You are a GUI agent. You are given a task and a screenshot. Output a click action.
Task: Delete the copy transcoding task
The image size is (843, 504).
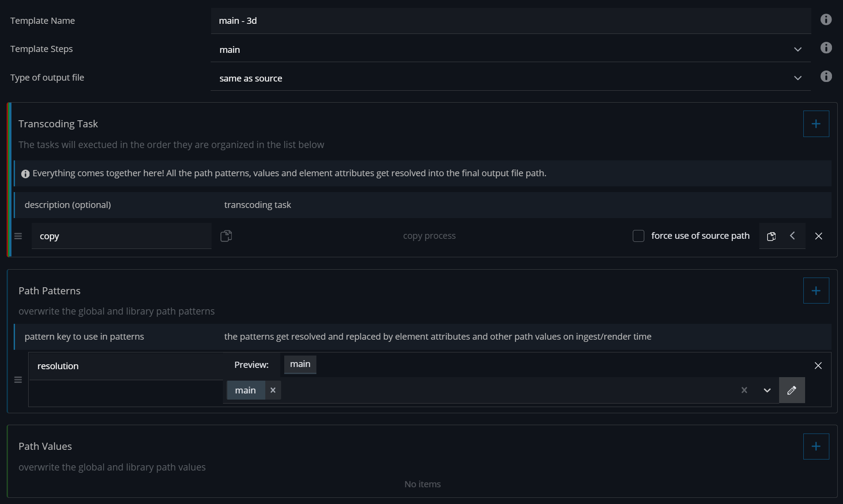(x=818, y=236)
